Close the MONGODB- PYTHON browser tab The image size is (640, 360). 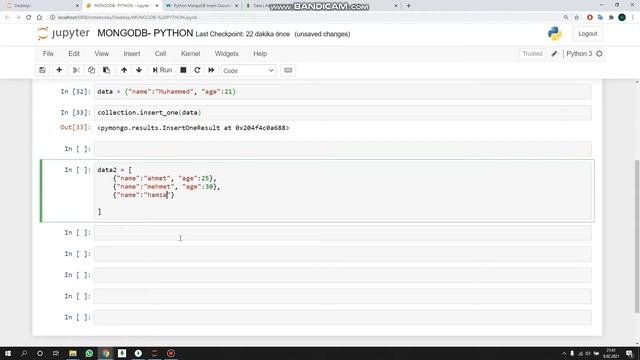coord(157,6)
